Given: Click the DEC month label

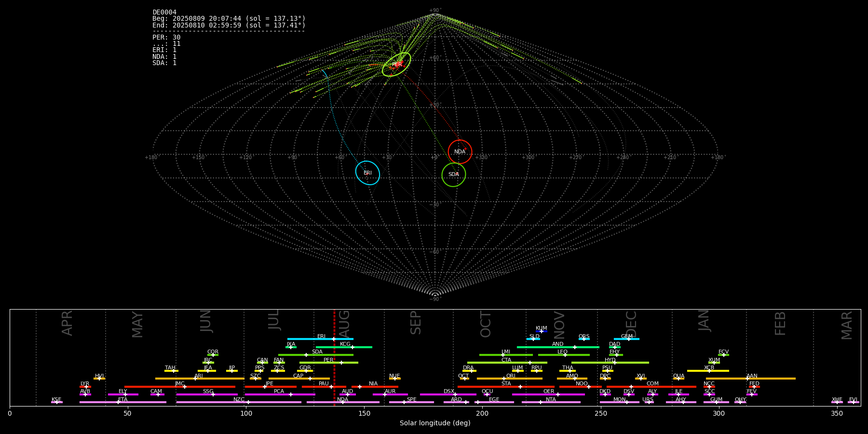Looking at the screenshot, I should tap(631, 324).
